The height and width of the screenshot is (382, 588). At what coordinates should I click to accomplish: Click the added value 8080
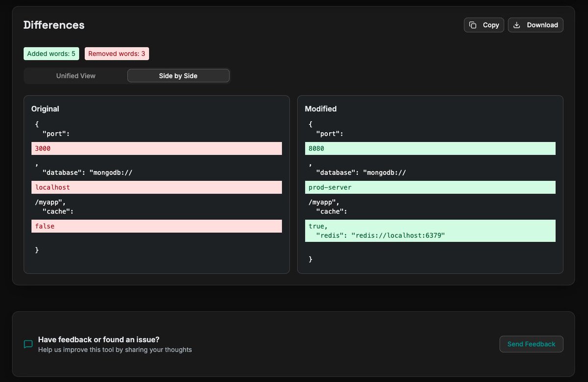click(430, 148)
